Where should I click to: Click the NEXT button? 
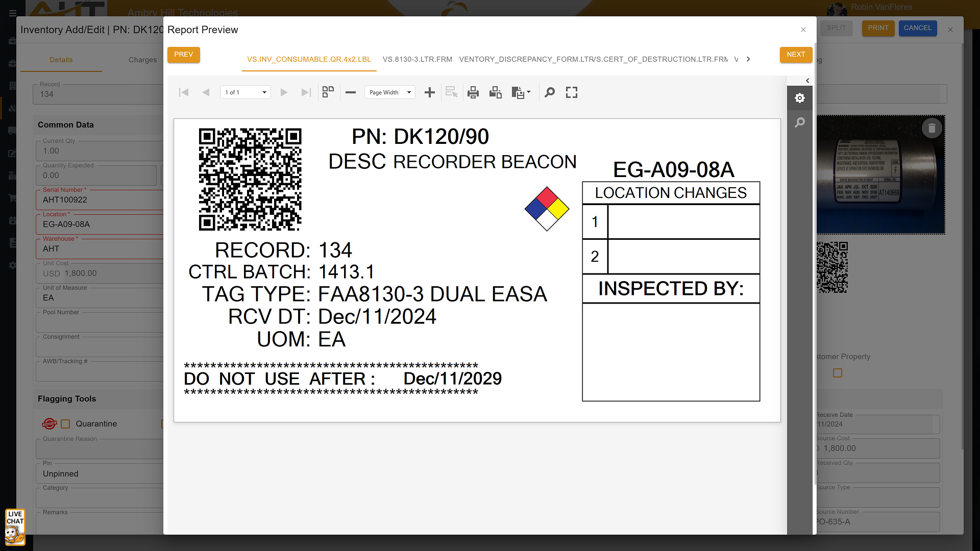click(796, 55)
